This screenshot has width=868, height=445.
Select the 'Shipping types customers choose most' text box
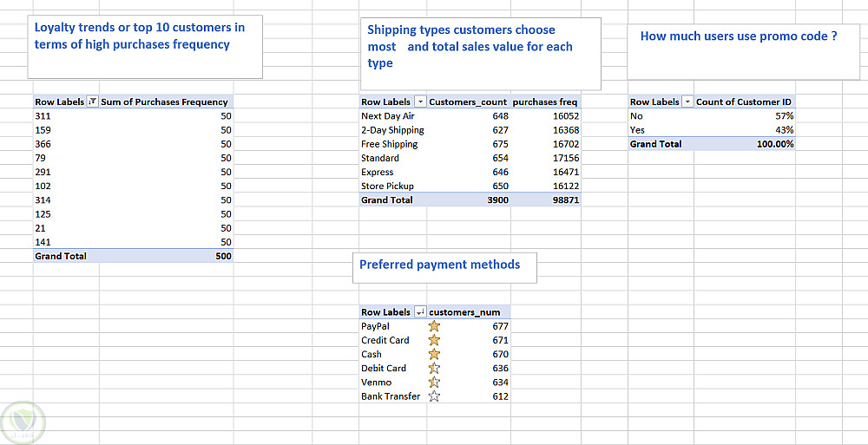480,53
